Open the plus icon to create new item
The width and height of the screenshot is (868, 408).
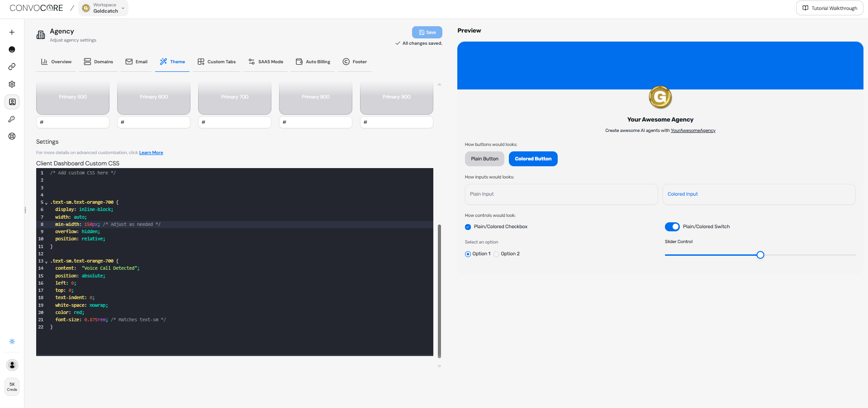point(12,32)
